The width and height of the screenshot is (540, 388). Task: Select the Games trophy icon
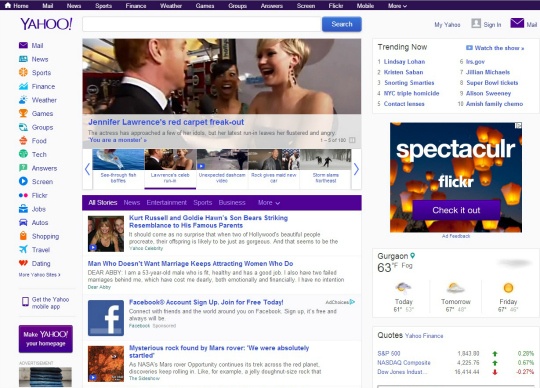click(x=23, y=113)
